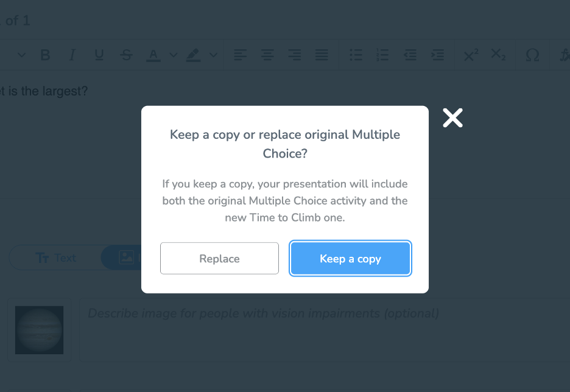Image resolution: width=570 pixels, height=392 pixels.
Task: Click the Replace button
Action: [219, 259]
